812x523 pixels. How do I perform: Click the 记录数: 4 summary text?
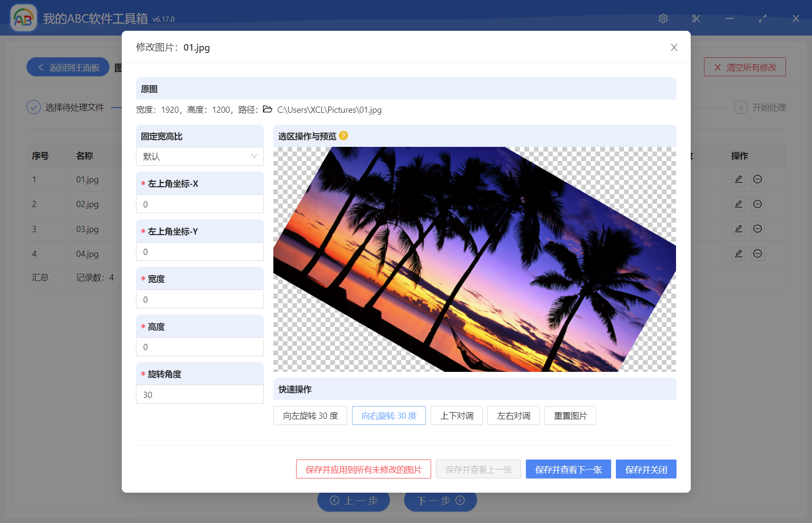click(95, 278)
